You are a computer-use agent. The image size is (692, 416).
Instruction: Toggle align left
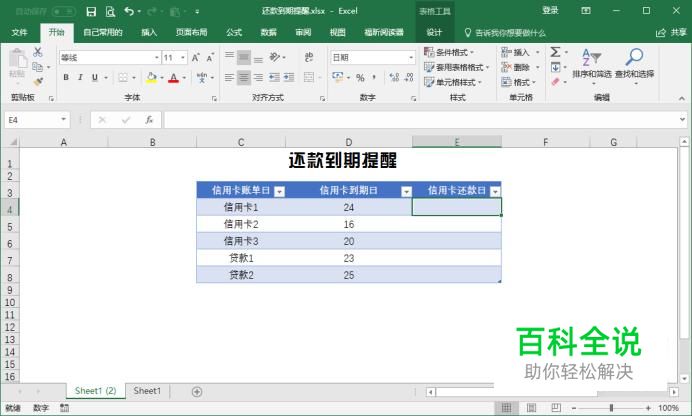[229, 78]
